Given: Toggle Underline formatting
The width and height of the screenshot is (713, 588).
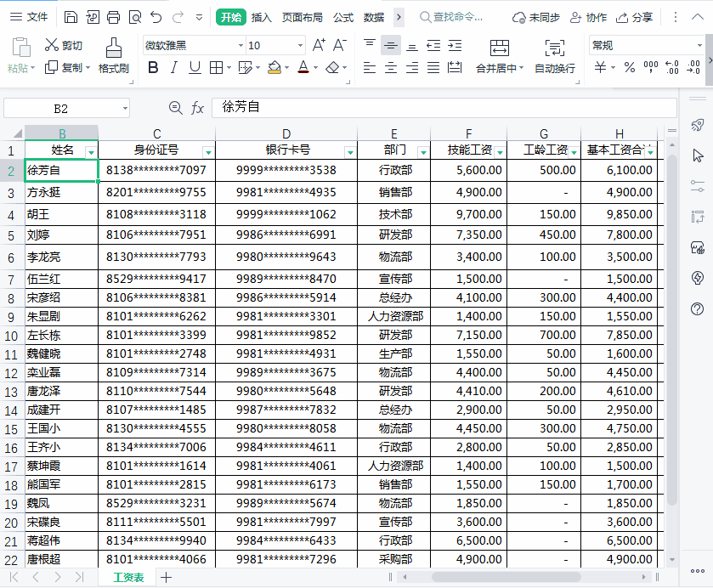Looking at the screenshot, I should [x=195, y=68].
